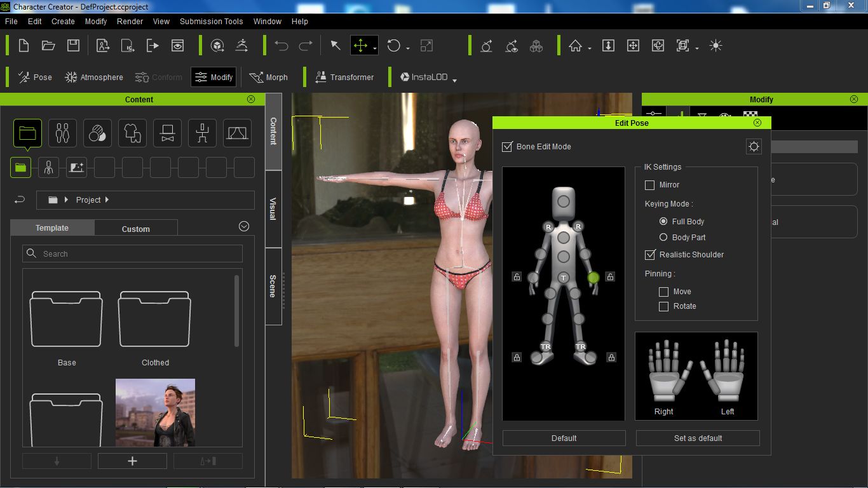Expand the Home view dropdown arrow

tap(590, 48)
